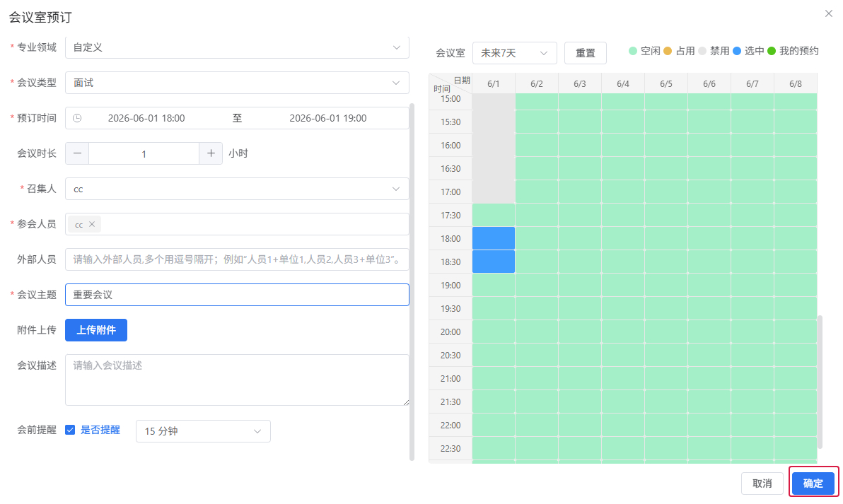The image size is (843, 504).
Task: Click selected 18:30 slot on 6/1
Action: point(494,262)
